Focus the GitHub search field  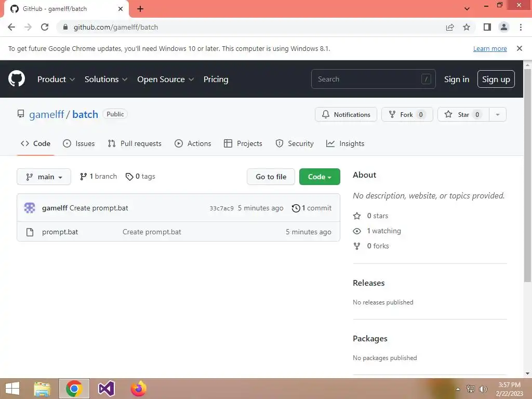click(373, 79)
